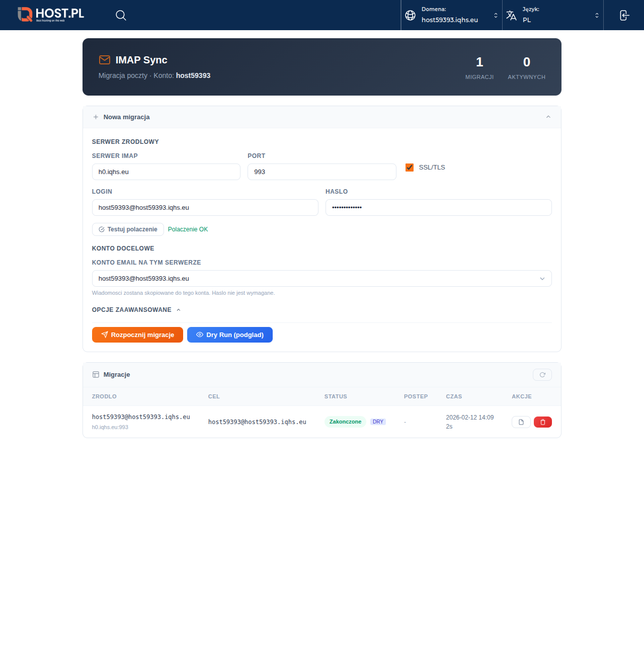Screen dimensions: 644x664
Task: Click the HOST.PL logo
Action: (51, 15)
